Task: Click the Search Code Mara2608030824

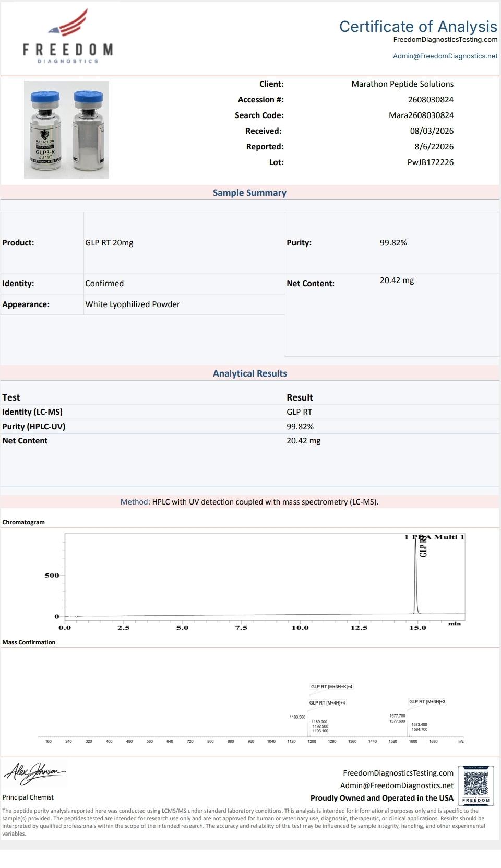Action: coord(421,115)
